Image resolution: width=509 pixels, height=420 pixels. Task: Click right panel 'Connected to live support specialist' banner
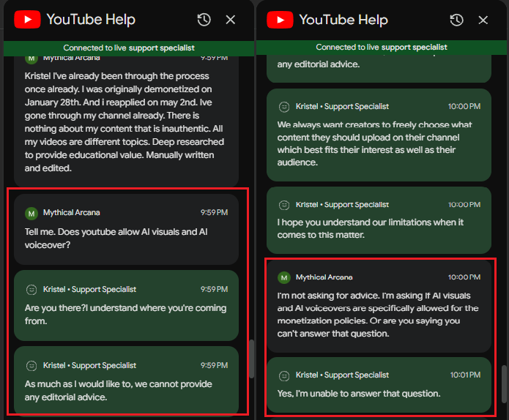[x=382, y=48]
